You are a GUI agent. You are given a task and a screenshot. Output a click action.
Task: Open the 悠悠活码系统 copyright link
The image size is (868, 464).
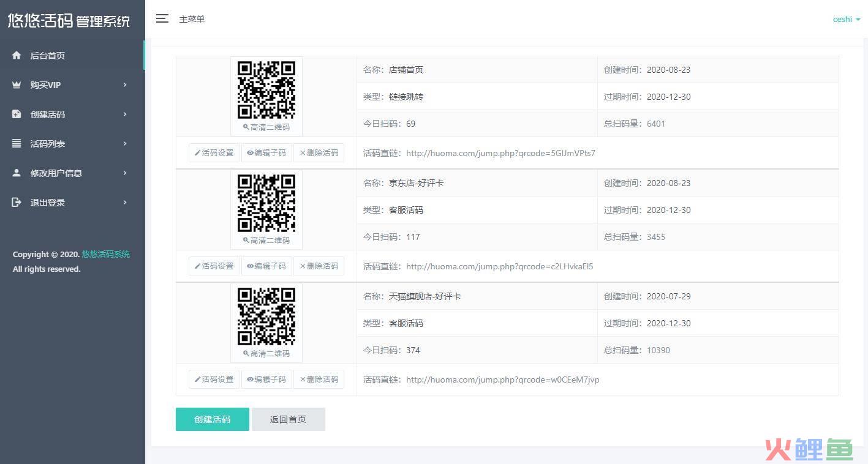[x=106, y=254]
